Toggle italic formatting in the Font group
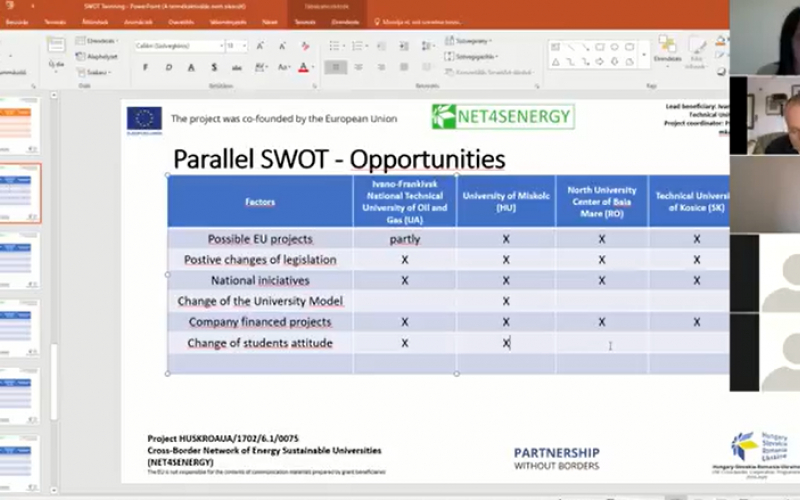Screen dimensions: 800x500 coord(168,67)
